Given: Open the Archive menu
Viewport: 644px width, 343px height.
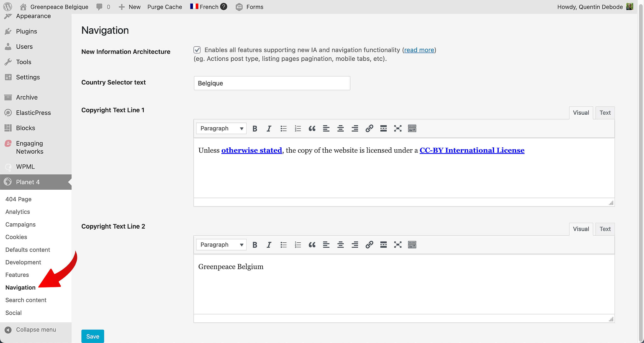Looking at the screenshot, I should coord(27,98).
